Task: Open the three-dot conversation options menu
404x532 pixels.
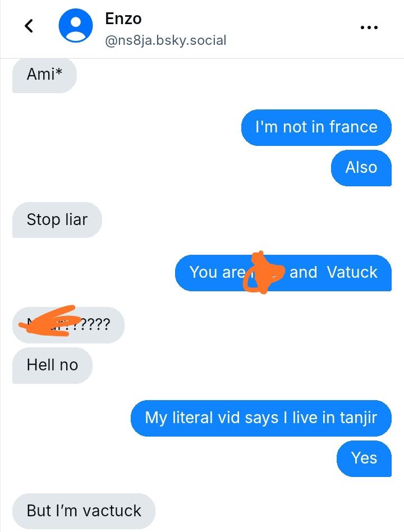Action: click(x=369, y=27)
